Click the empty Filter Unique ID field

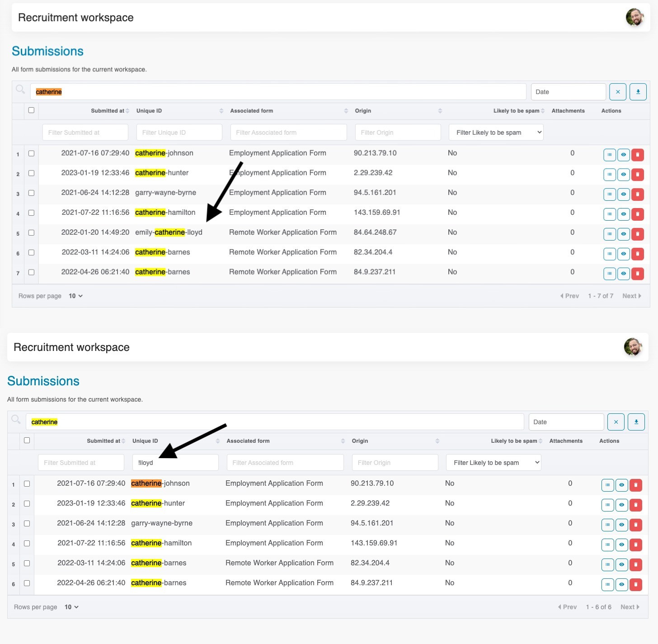click(179, 133)
